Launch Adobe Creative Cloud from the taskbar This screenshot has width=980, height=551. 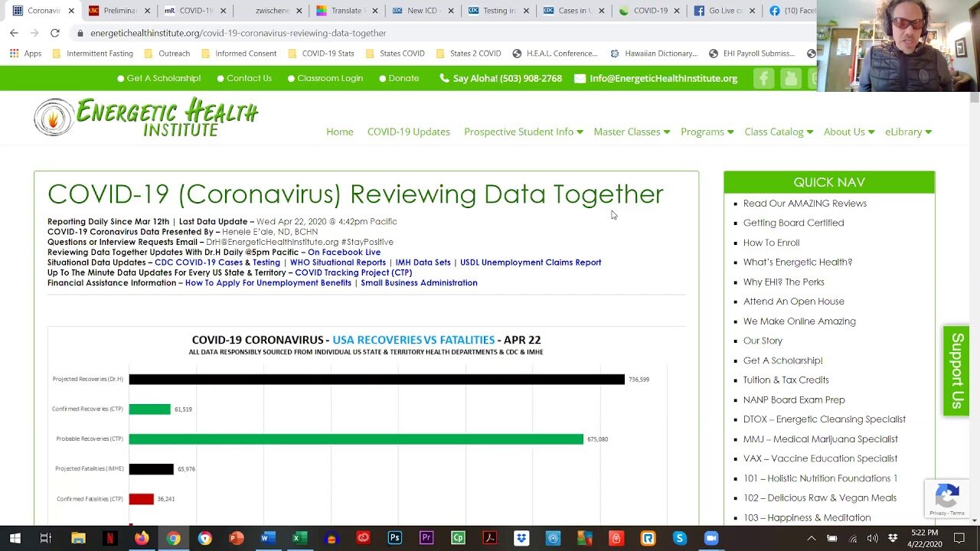(363, 538)
